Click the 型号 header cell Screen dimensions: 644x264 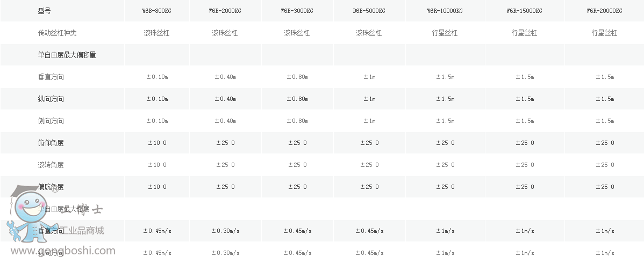[x=44, y=11]
